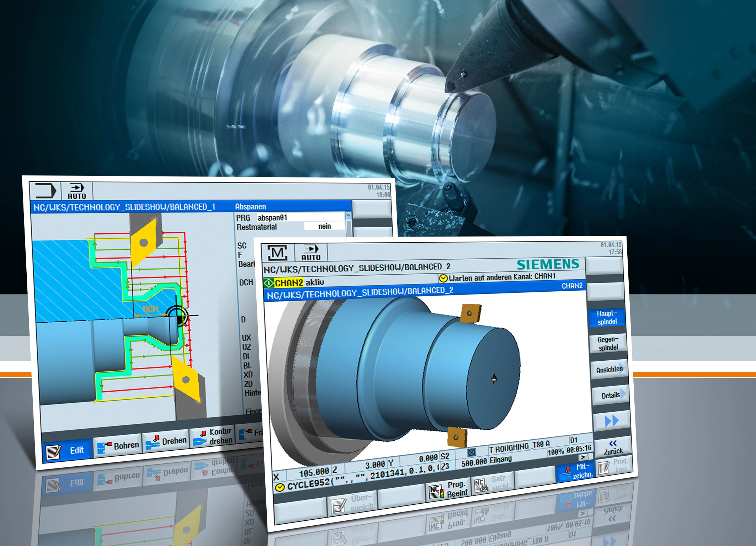
Task: Click the scrollbar up arrow in parameter panel
Action: [348, 216]
